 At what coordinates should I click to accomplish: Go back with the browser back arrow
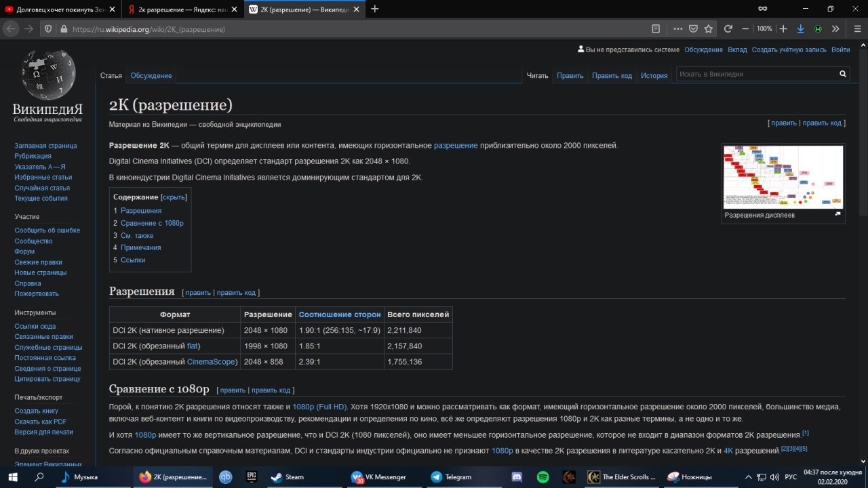(11, 29)
